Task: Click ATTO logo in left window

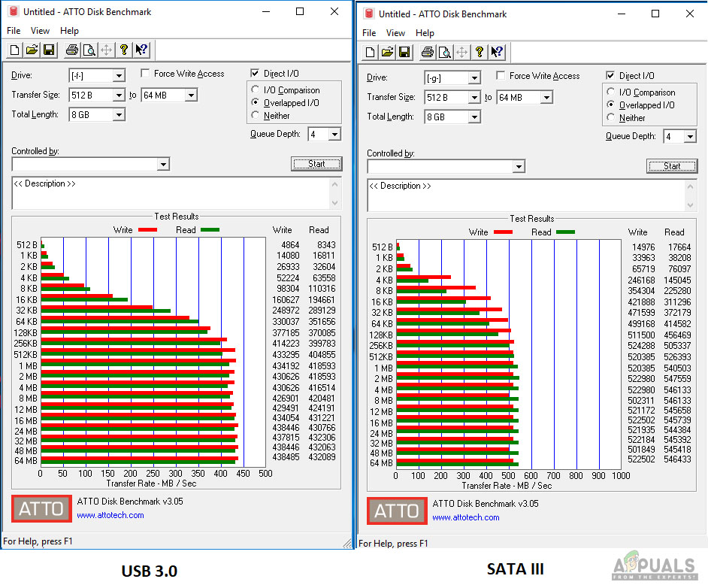Action: pyautogui.click(x=41, y=508)
